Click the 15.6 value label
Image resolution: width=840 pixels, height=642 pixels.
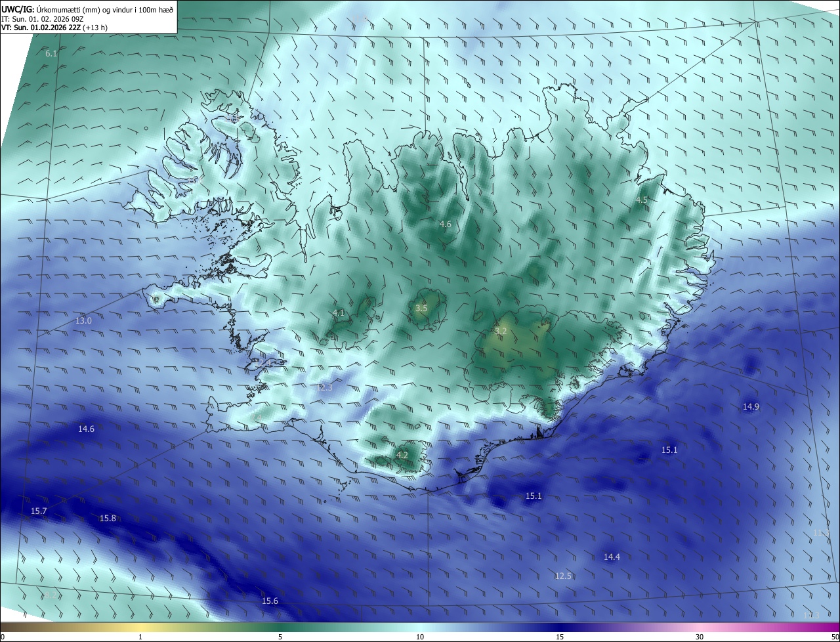click(x=270, y=601)
